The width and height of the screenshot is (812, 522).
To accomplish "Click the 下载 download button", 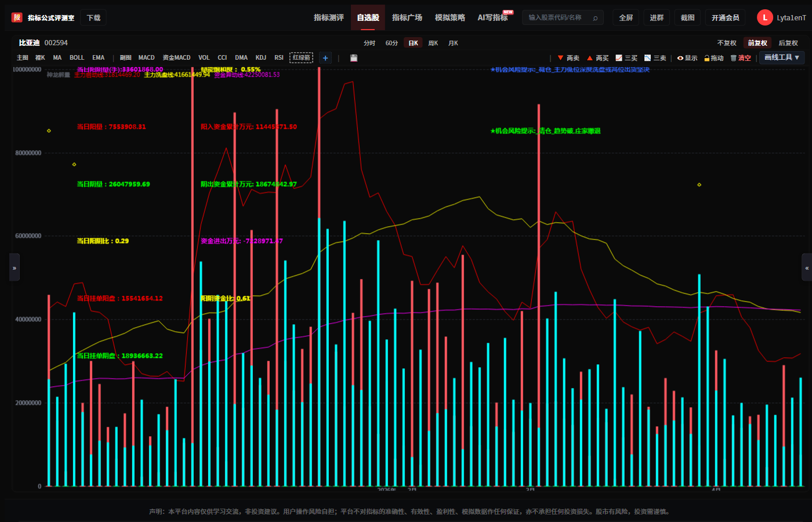I will 93,18.
